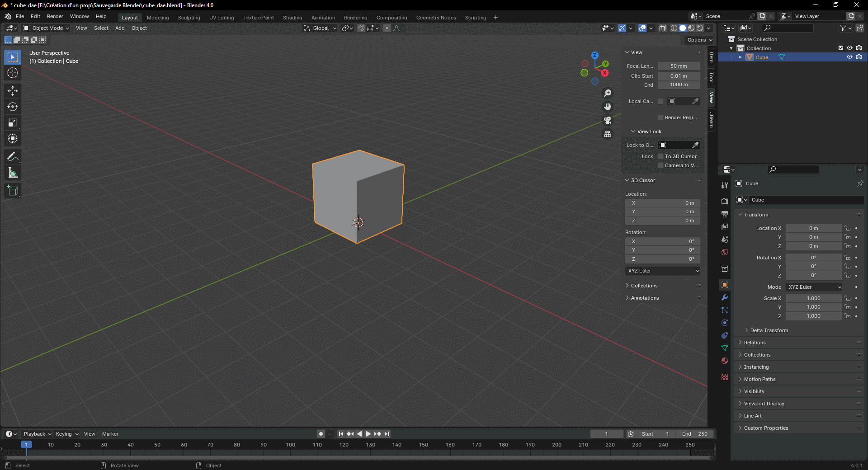The width and height of the screenshot is (868, 470).
Task: Hide the Cube in the outliner viewport
Action: click(849, 57)
